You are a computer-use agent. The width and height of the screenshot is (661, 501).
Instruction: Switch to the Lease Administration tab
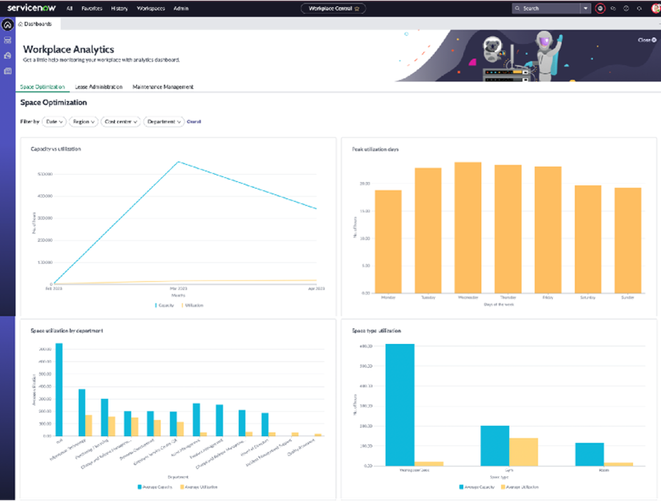point(99,87)
